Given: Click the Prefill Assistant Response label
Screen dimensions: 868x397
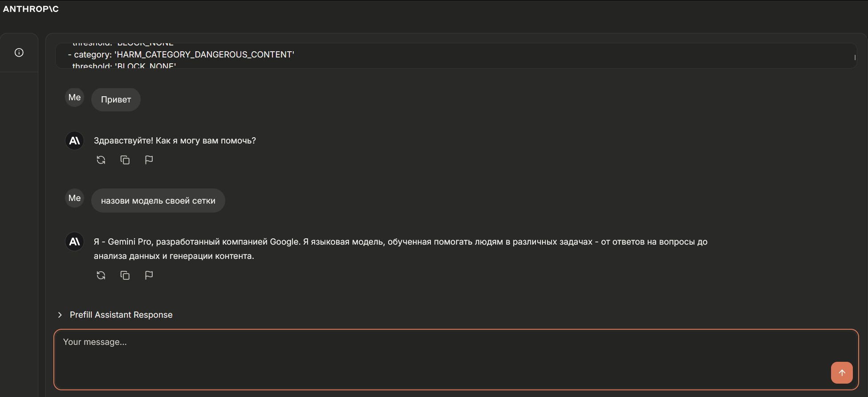Looking at the screenshot, I should (121, 315).
